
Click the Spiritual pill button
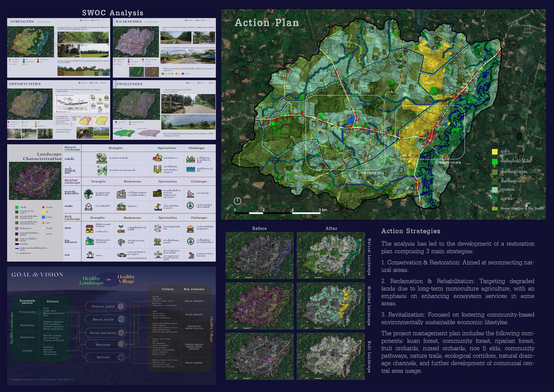pos(105,357)
